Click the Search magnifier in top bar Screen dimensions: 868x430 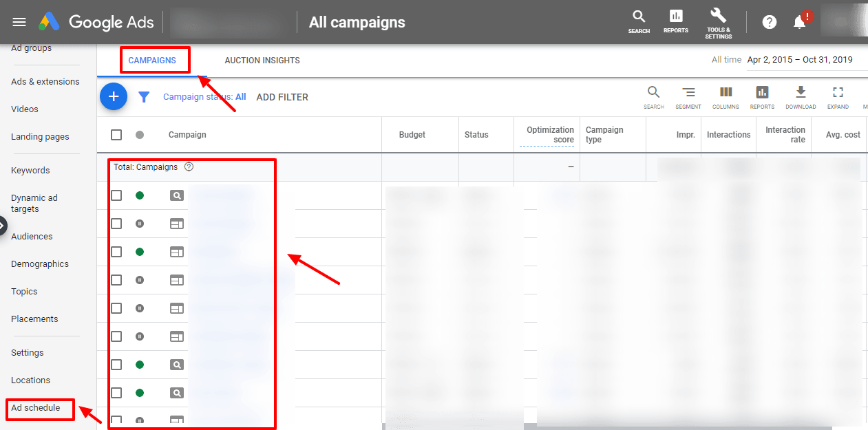639,21
